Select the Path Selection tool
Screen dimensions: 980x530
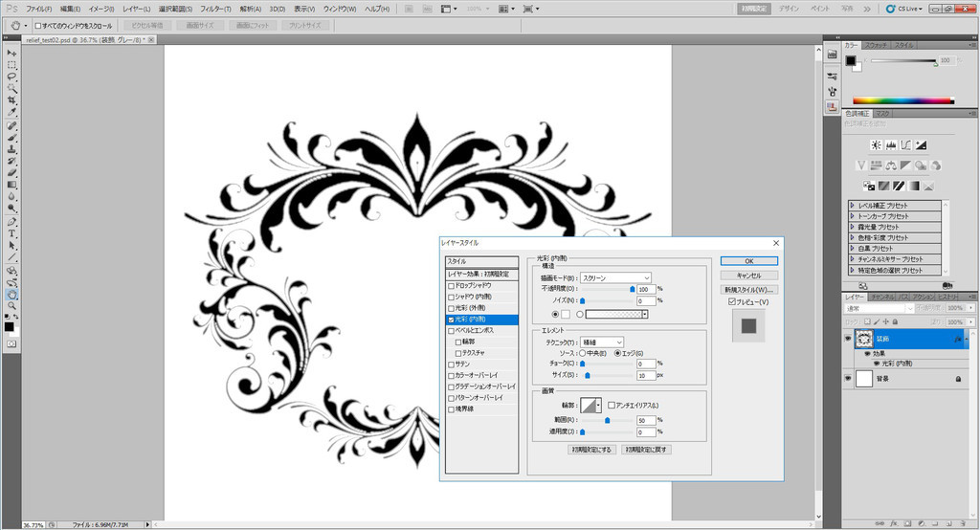click(x=11, y=246)
